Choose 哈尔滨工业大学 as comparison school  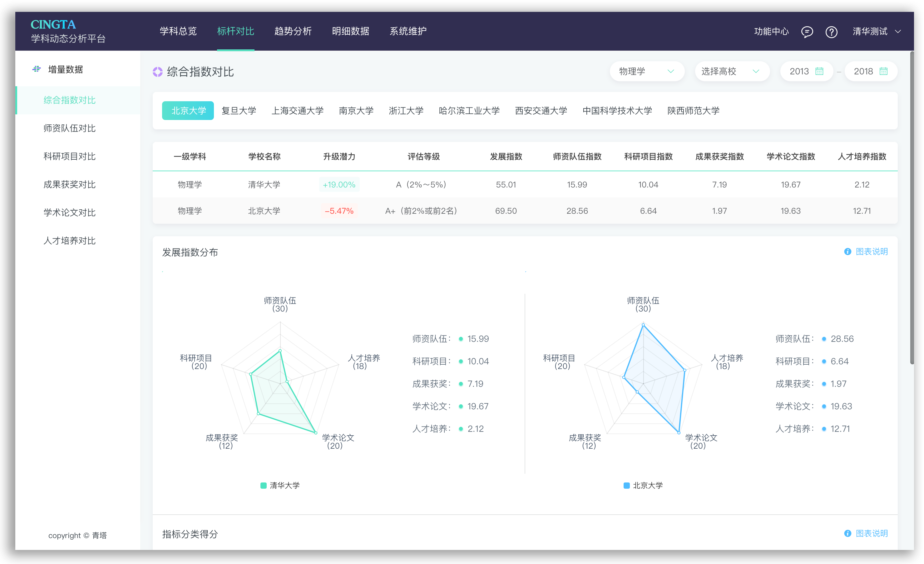tap(469, 111)
